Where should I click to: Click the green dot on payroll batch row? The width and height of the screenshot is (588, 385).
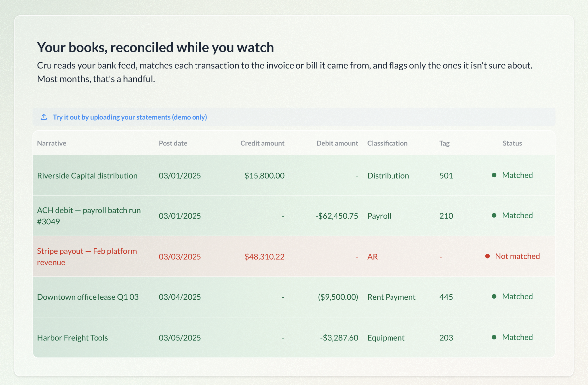(x=494, y=215)
